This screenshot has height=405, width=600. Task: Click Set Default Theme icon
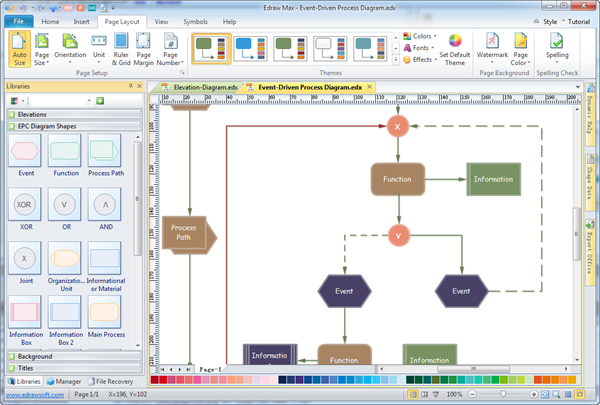[454, 49]
